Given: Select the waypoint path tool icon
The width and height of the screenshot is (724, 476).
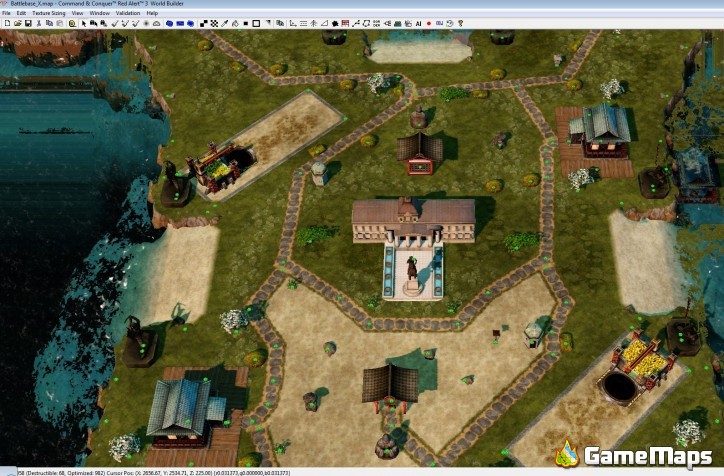Looking at the screenshot, I should [356, 23].
